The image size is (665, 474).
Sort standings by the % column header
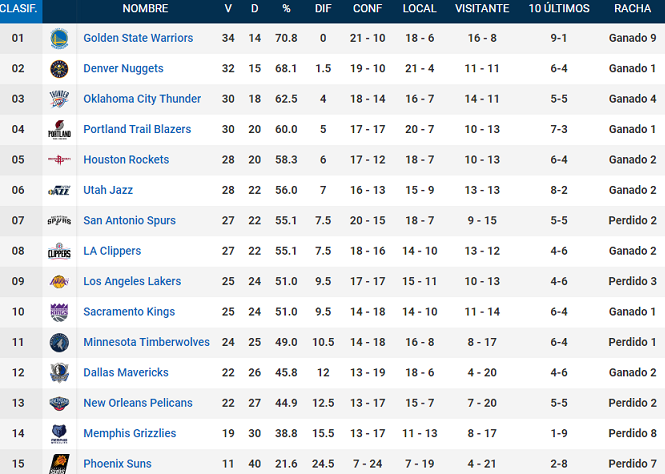pos(287,8)
